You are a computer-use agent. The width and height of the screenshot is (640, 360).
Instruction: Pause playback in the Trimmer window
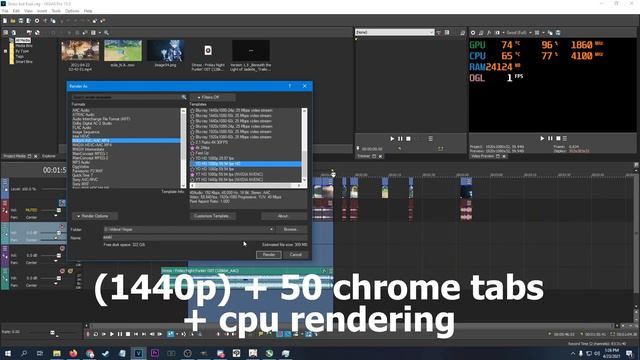(400, 139)
